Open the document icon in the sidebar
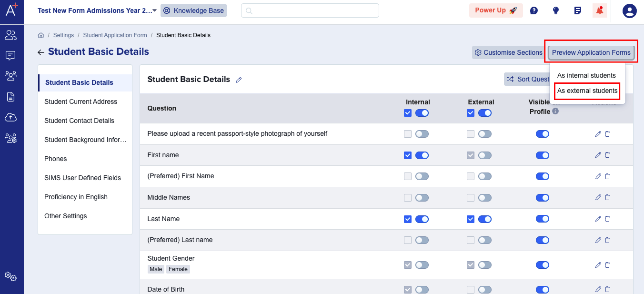644x294 pixels. 10,97
